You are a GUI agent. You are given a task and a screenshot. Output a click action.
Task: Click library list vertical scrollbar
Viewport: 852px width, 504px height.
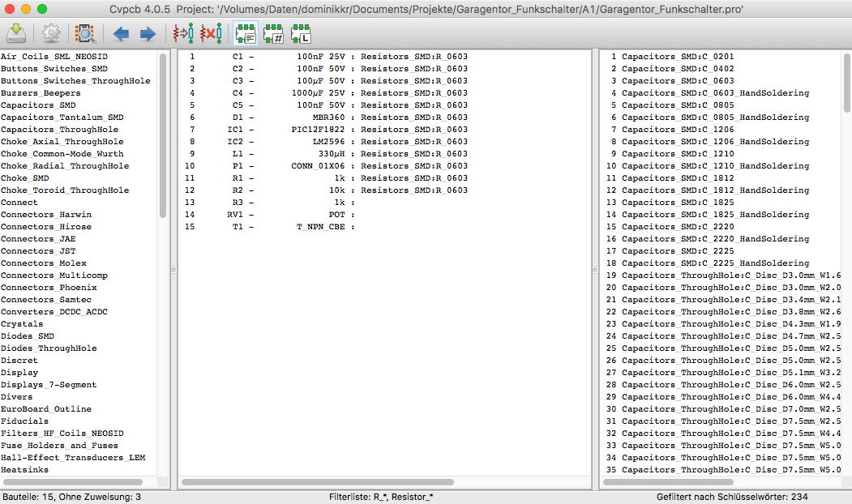pos(162,136)
